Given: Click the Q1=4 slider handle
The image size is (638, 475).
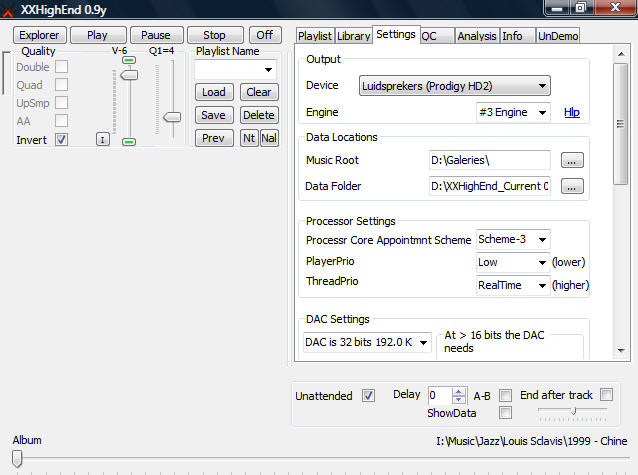Looking at the screenshot, I should coord(172,117).
